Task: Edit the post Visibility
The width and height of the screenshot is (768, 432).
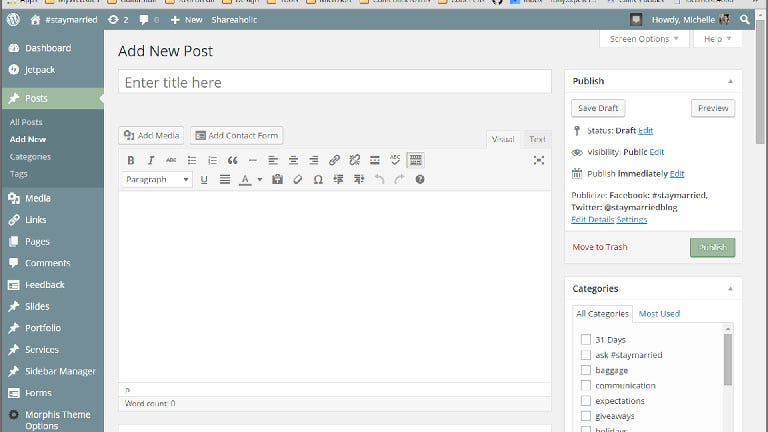Action: [656, 152]
